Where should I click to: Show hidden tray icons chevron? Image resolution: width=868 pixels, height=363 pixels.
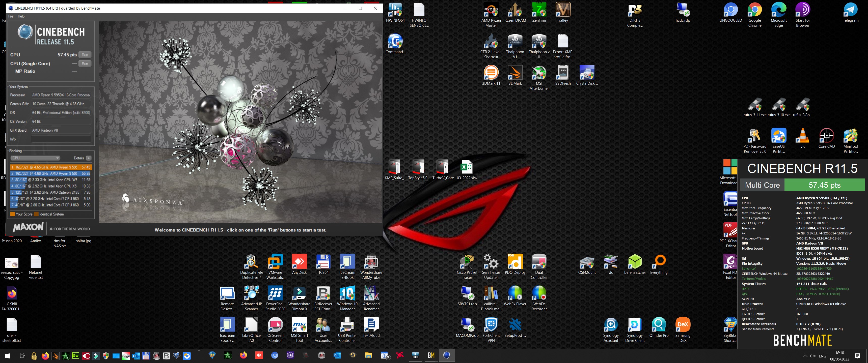click(x=805, y=356)
